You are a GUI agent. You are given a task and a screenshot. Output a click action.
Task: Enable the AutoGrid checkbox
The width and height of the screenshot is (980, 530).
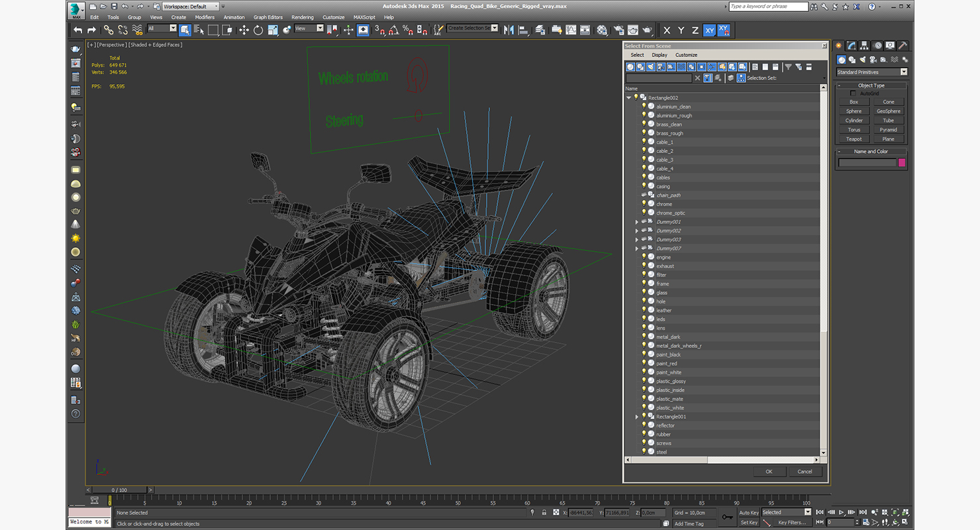(x=854, y=93)
